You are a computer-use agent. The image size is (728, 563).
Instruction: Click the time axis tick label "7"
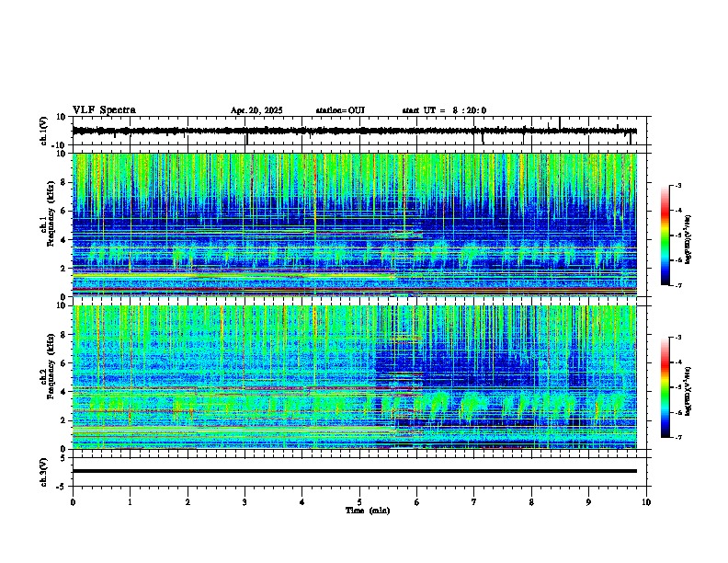[474, 502]
